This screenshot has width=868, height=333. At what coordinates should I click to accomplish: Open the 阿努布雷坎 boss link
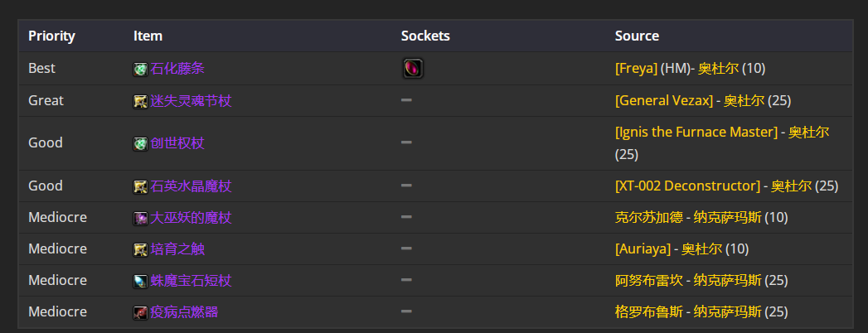click(x=649, y=281)
